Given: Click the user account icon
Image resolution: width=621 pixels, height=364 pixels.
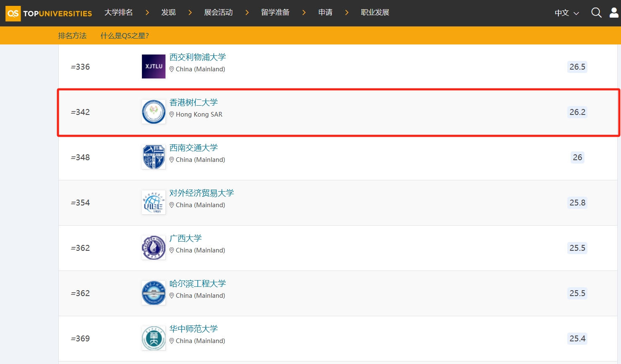Looking at the screenshot, I should point(613,13).
